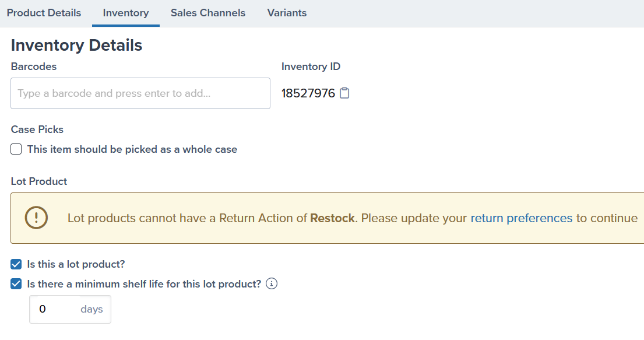Switch to the Product Details tab

click(x=44, y=12)
